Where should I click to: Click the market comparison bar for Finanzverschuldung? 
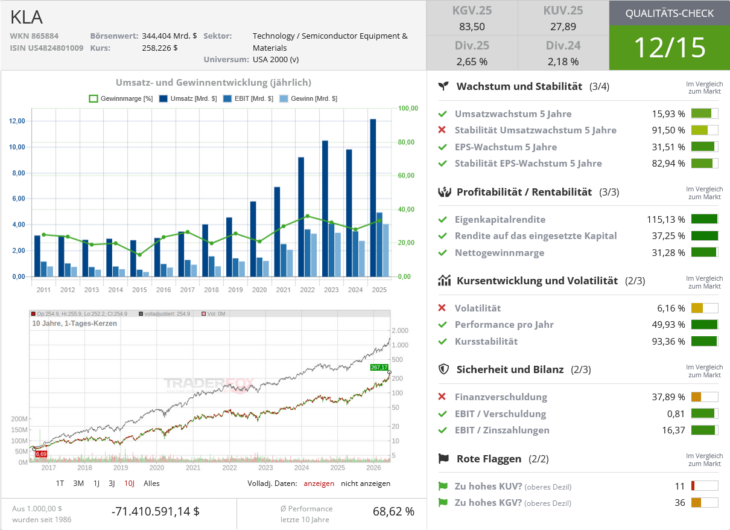pyautogui.click(x=704, y=397)
